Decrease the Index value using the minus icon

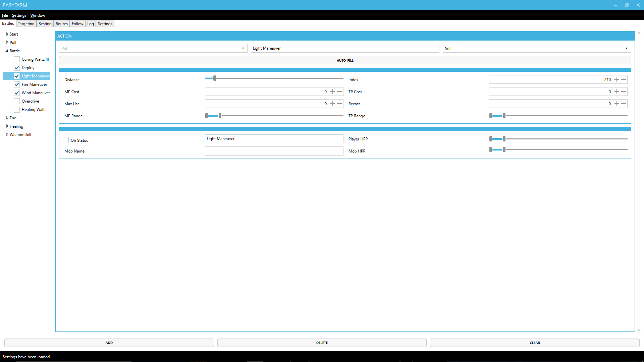[624, 79]
